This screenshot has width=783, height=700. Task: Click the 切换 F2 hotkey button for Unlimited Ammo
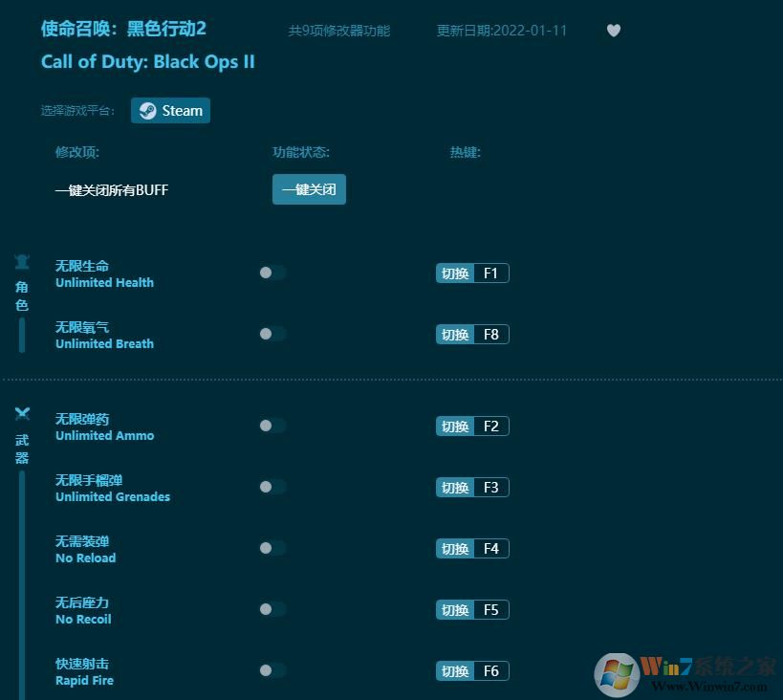pos(471,426)
